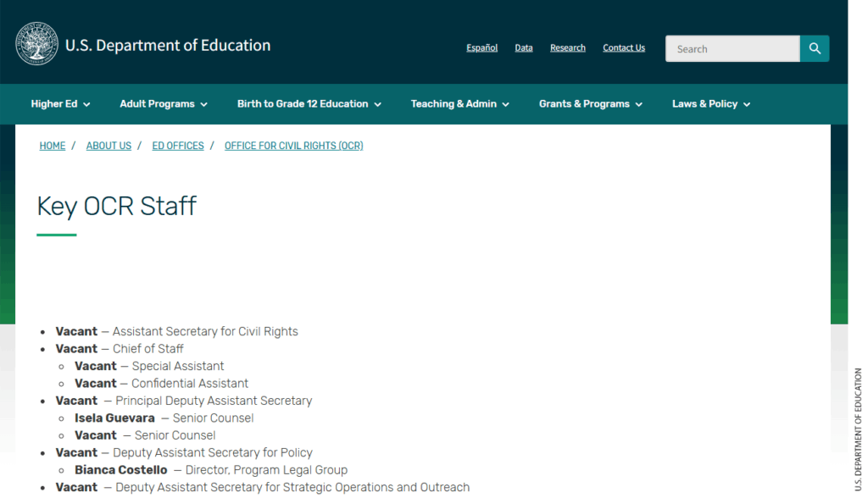Expand the chevron beside Higher Ed
The height and width of the screenshot is (498, 868).
[86, 104]
